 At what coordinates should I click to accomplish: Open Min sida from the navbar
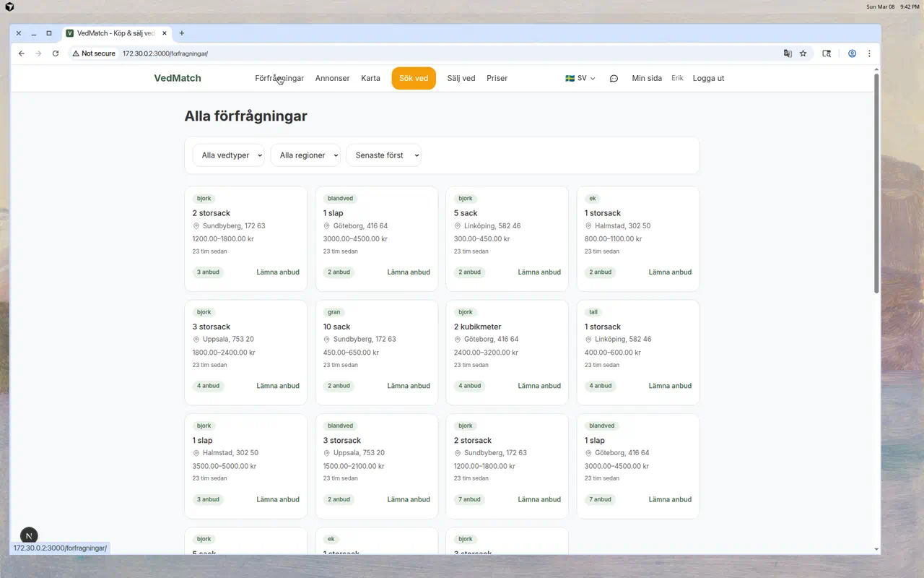coord(646,78)
